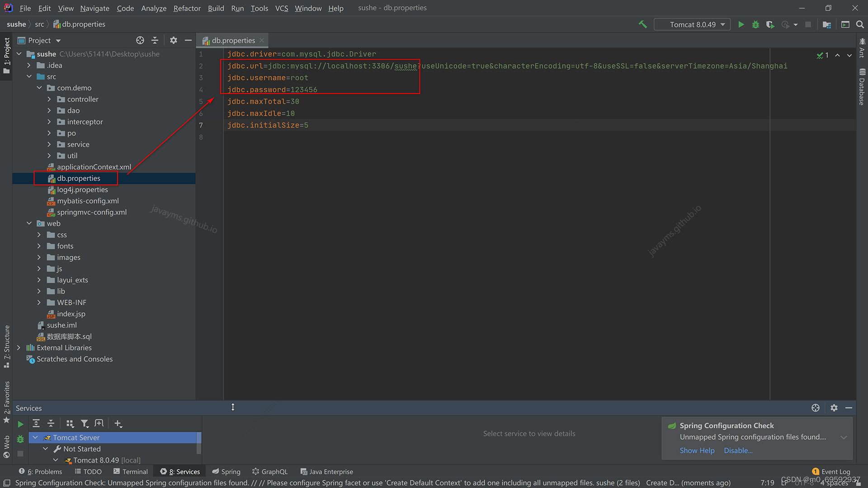Add service with the plus icon
This screenshot has width=868, height=488.
coord(118,423)
